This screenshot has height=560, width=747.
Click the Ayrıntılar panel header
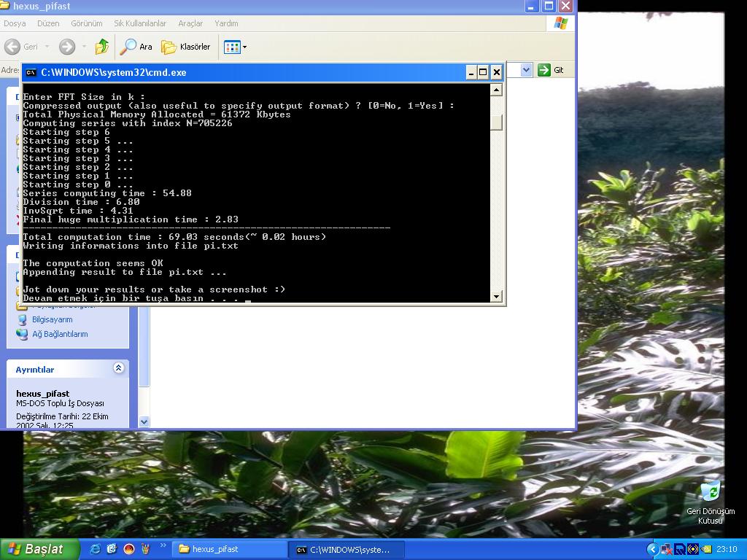coord(68,369)
